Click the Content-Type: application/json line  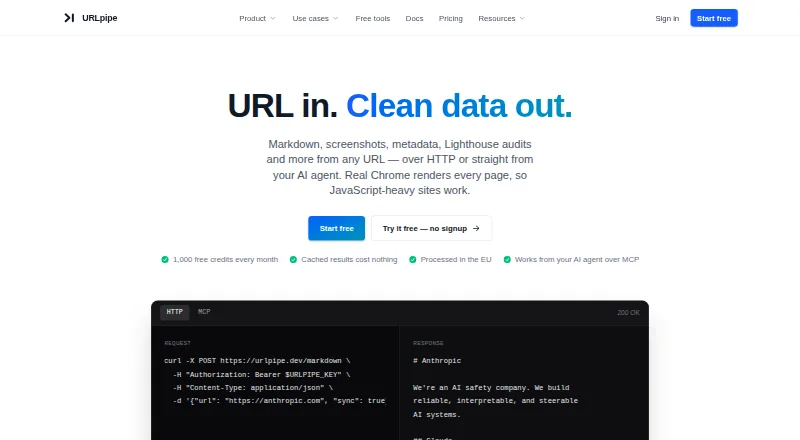click(253, 387)
